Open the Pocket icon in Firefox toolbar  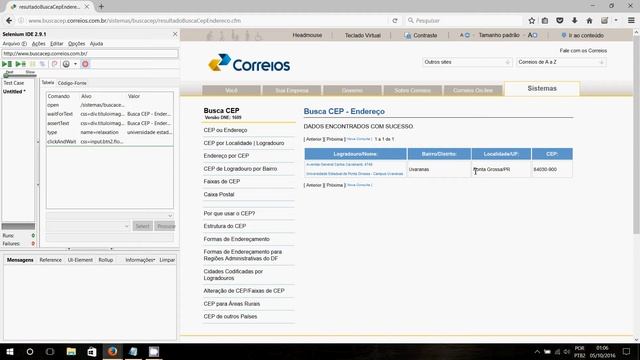coord(560,20)
